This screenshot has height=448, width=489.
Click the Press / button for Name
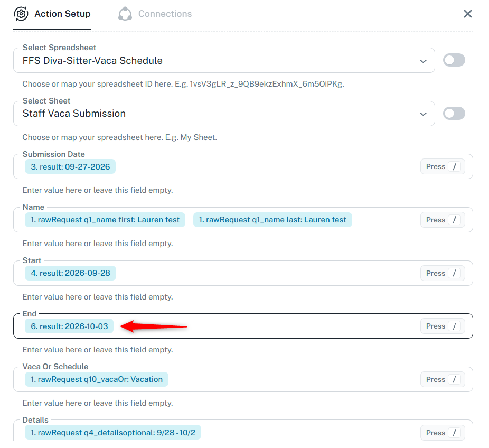443,220
